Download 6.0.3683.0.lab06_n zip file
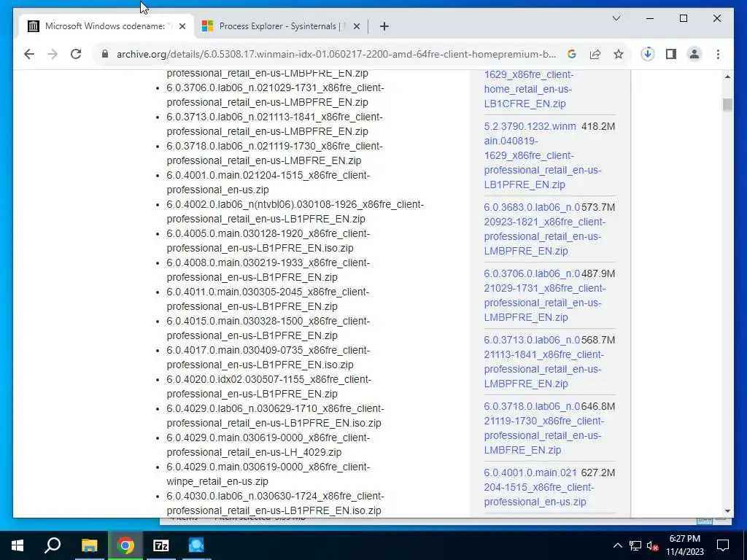 [x=544, y=229]
